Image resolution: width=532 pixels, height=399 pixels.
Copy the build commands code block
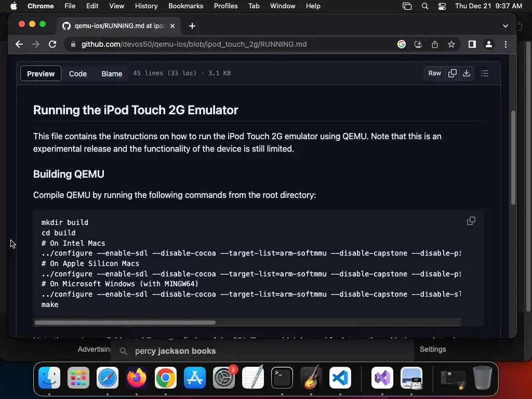[x=471, y=221]
